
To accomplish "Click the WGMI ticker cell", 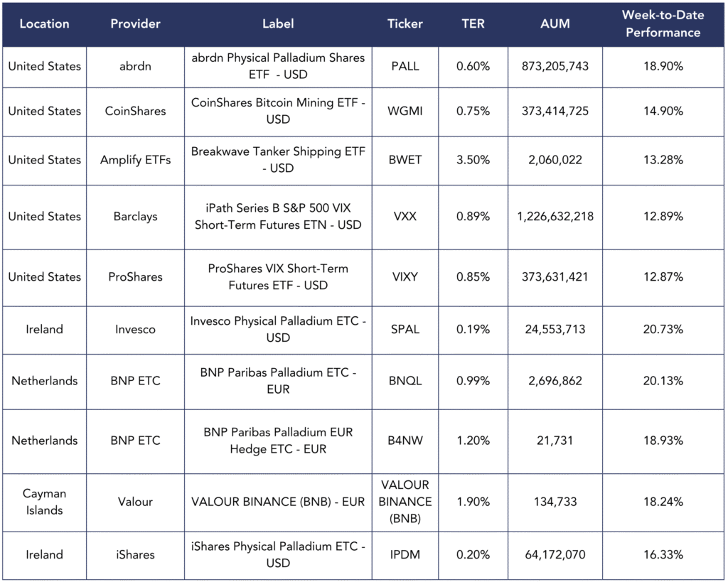I will (405, 111).
